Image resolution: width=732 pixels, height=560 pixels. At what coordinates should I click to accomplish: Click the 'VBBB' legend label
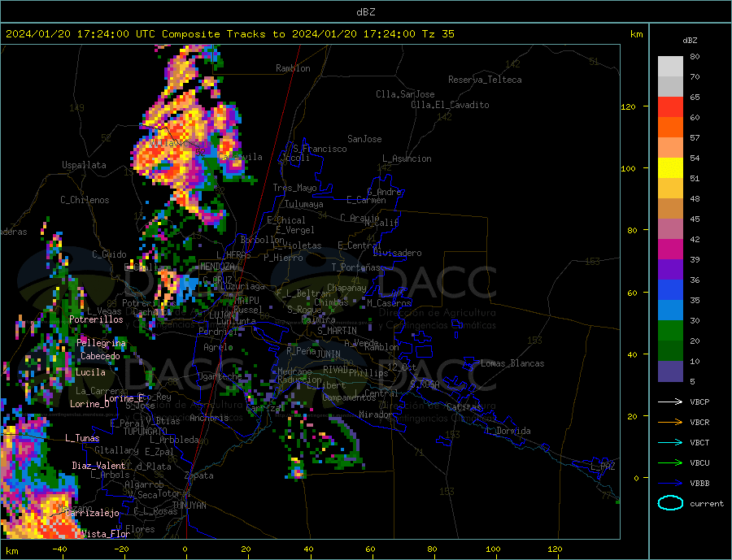(x=699, y=483)
